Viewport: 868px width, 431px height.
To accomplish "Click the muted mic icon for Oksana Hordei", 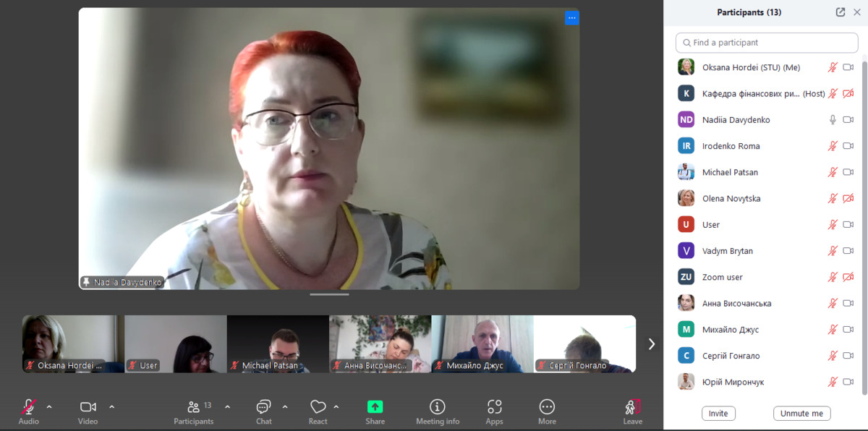I will click(x=833, y=67).
